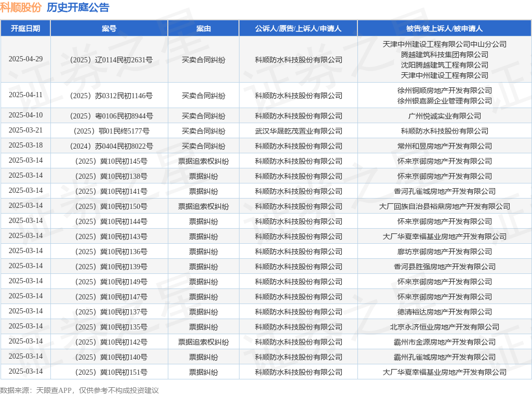Click case number (2025)冀10民初144号

click(x=111, y=221)
